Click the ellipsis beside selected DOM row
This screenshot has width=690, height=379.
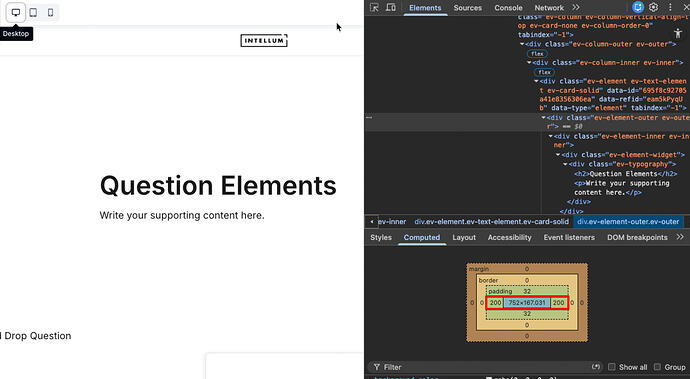(369, 118)
